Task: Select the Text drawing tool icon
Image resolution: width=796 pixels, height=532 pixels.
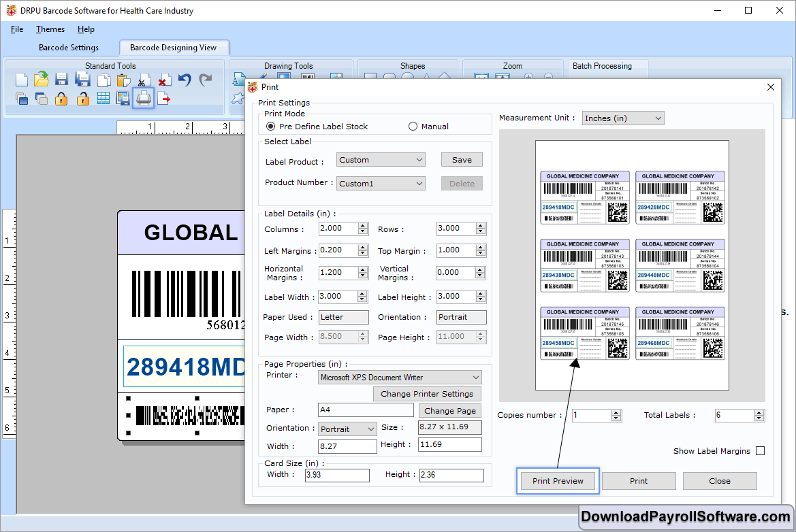Action: tap(238, 79)
